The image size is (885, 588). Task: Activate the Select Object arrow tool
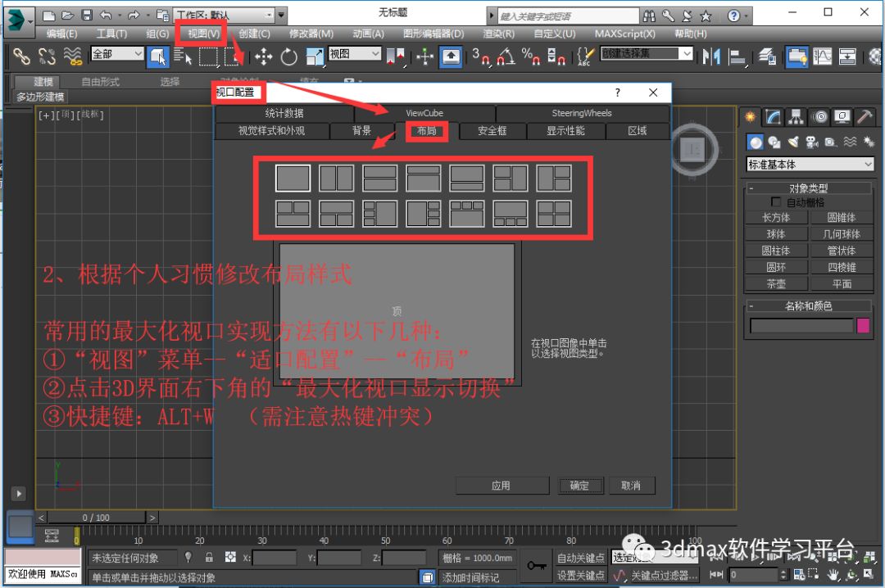point(158,57)
